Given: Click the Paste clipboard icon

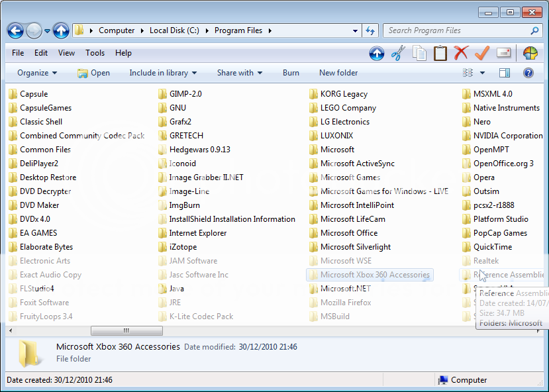Looking at the screenshot, I should click(442, 53).
